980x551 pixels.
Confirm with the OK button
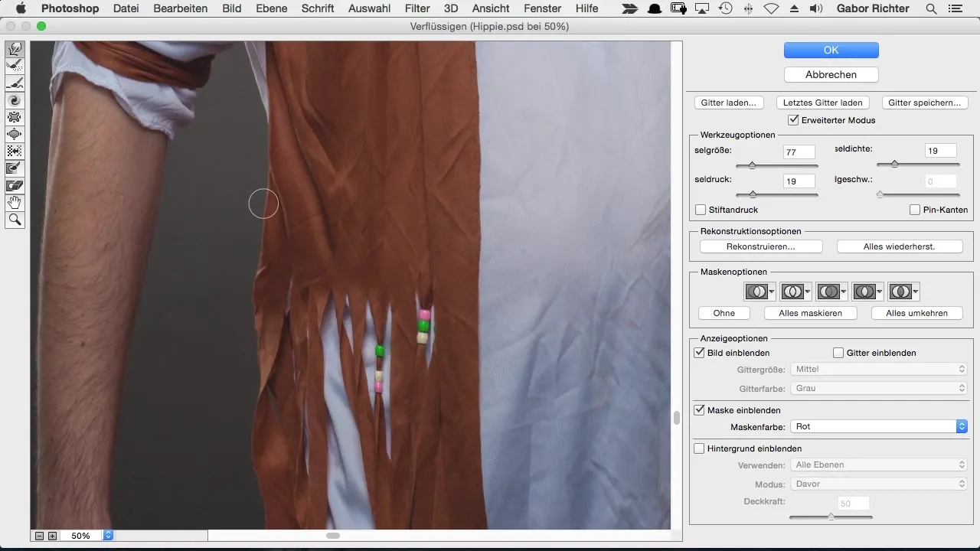pyautogui.click(x=831, y=51)
